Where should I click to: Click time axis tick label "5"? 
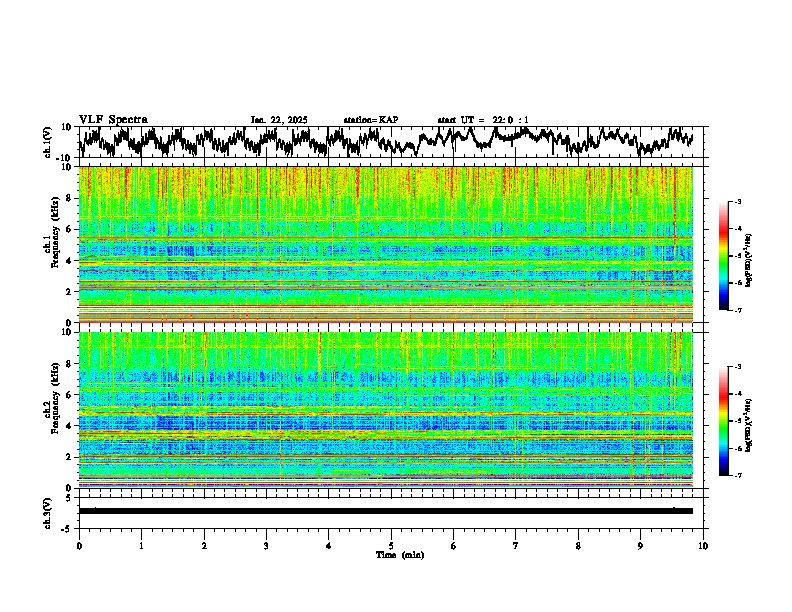click(391, 546)
